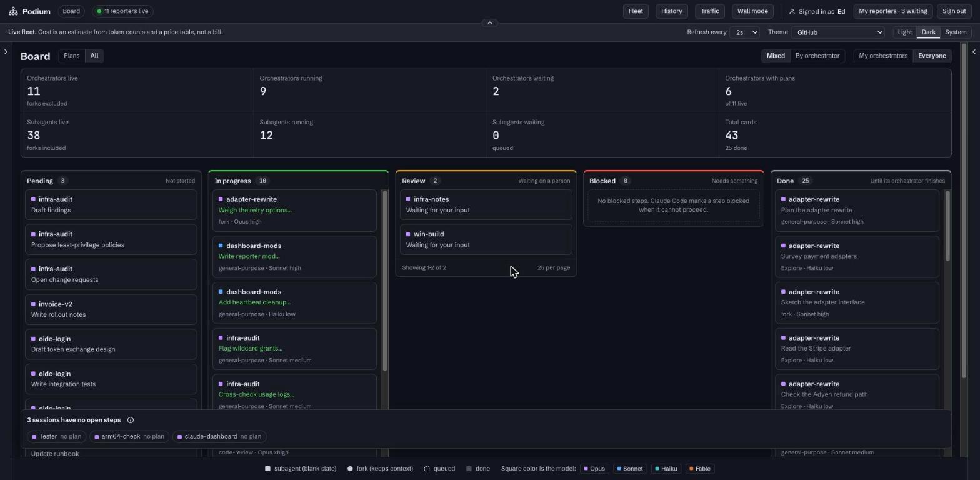This screenshot has height=480, width=980.
Task: Open the Cross-check usage logs card
Action: tap(295, 392)
